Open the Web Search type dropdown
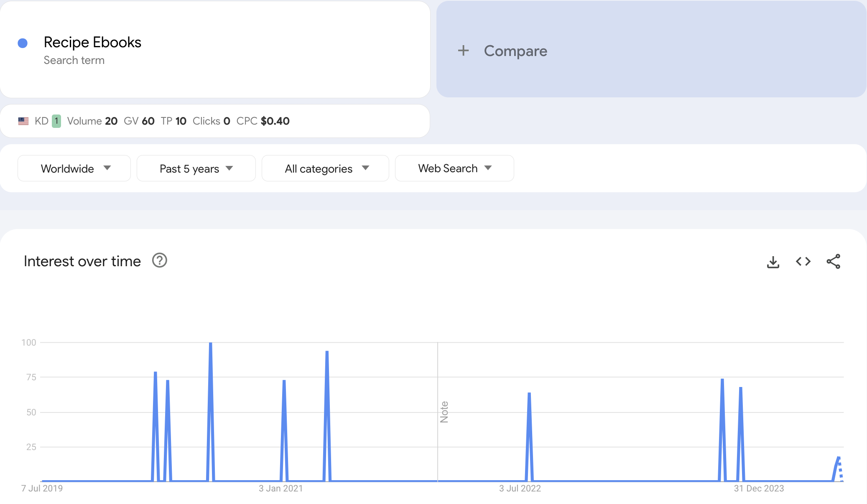 point(454,168)
